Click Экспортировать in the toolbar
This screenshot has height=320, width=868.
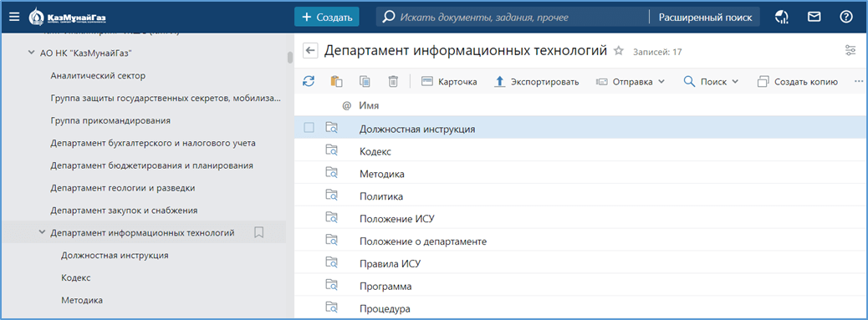(536, 82)
